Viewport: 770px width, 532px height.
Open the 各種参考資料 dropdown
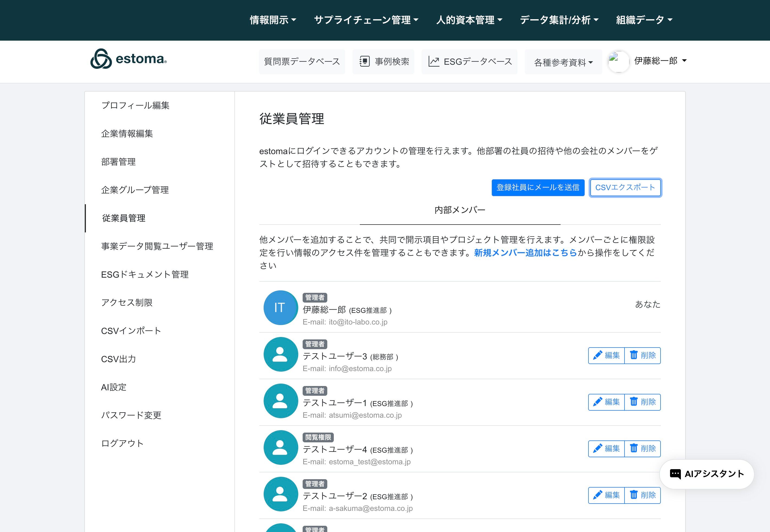pos(563,62)
